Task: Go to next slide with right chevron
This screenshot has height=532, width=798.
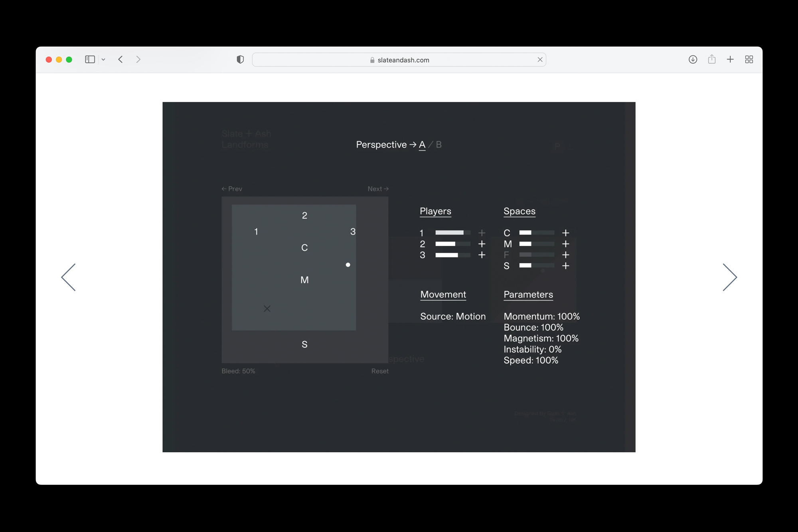Action: click(x=729, y=277)
